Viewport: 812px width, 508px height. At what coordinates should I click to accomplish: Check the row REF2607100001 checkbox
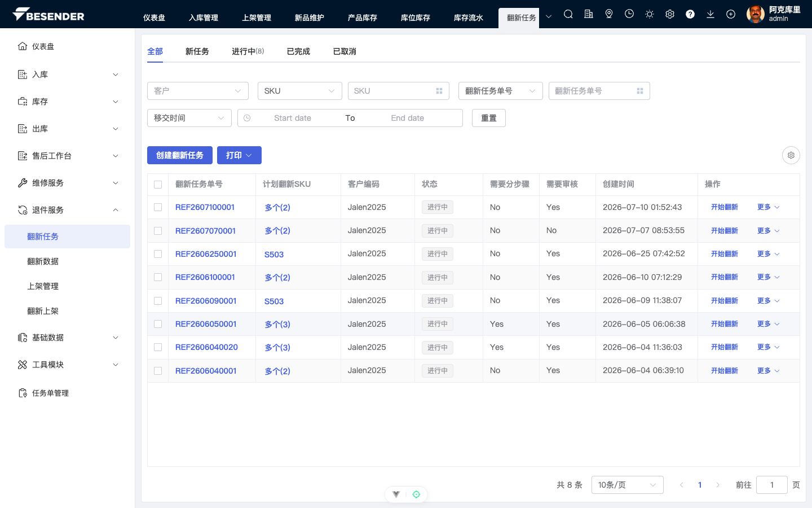[x=158, y=207]
